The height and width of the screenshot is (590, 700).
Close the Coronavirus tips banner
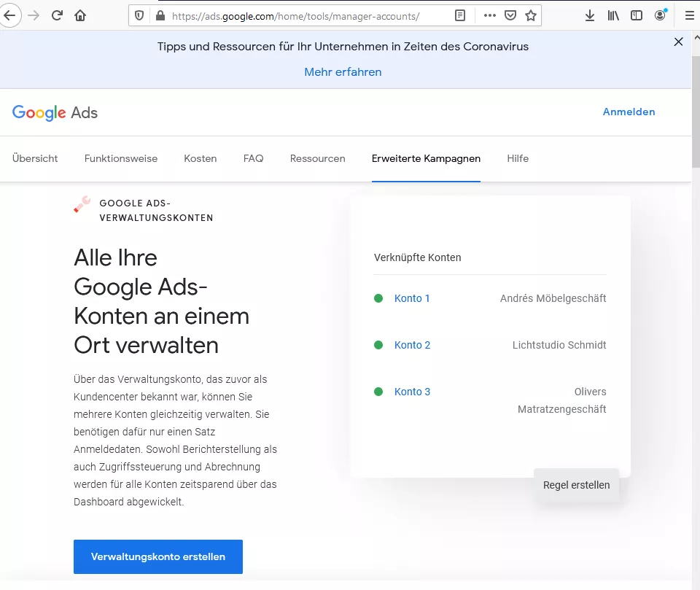tap(678, 42)
